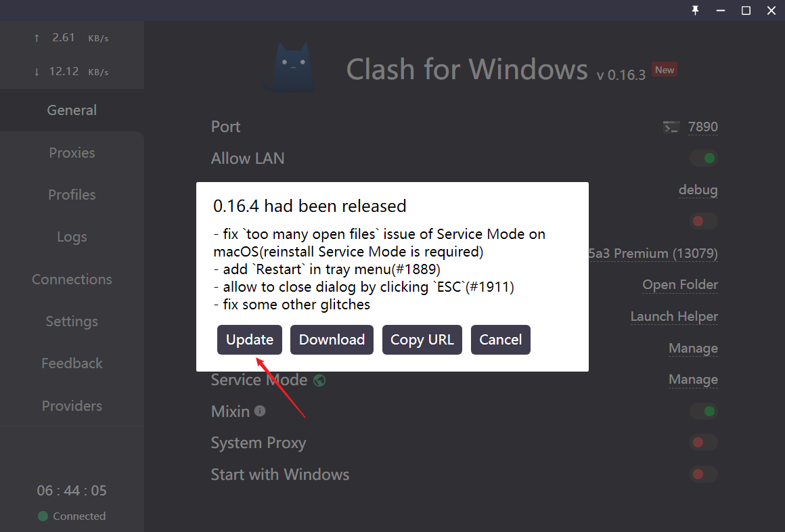Click the globe icon next to Service Mode
Screen dimensions: 785x532
[x=319, y=380]
